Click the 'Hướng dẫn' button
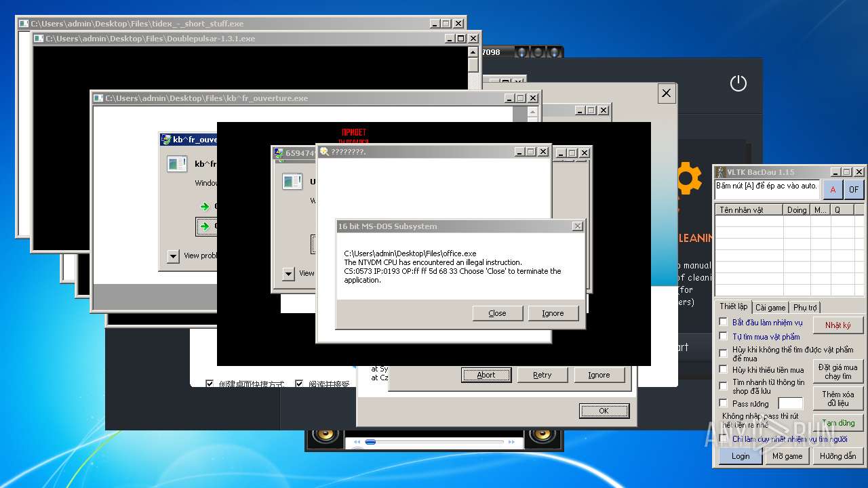This screenshot has width=868, height=488. click(x=838, y=455)
